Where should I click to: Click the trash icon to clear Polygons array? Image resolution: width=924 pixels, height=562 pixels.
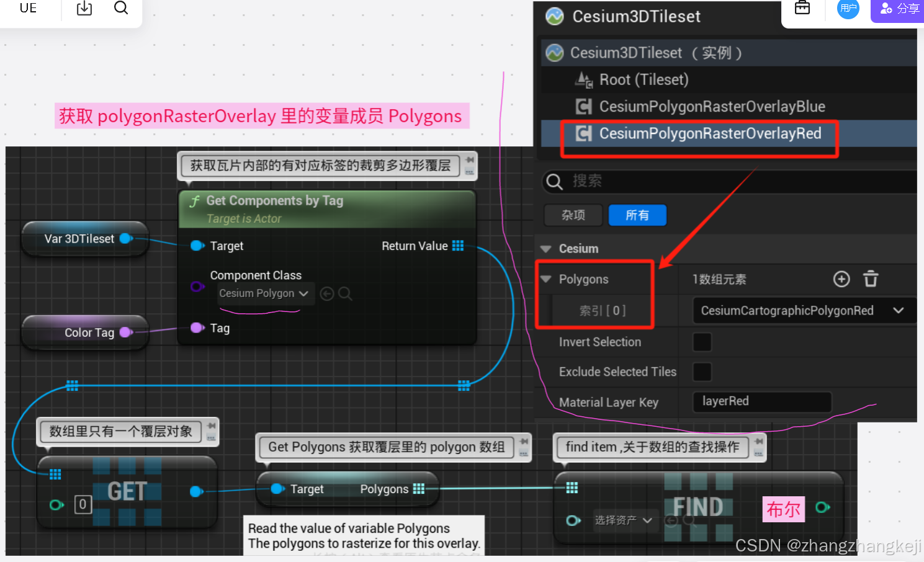871,279
